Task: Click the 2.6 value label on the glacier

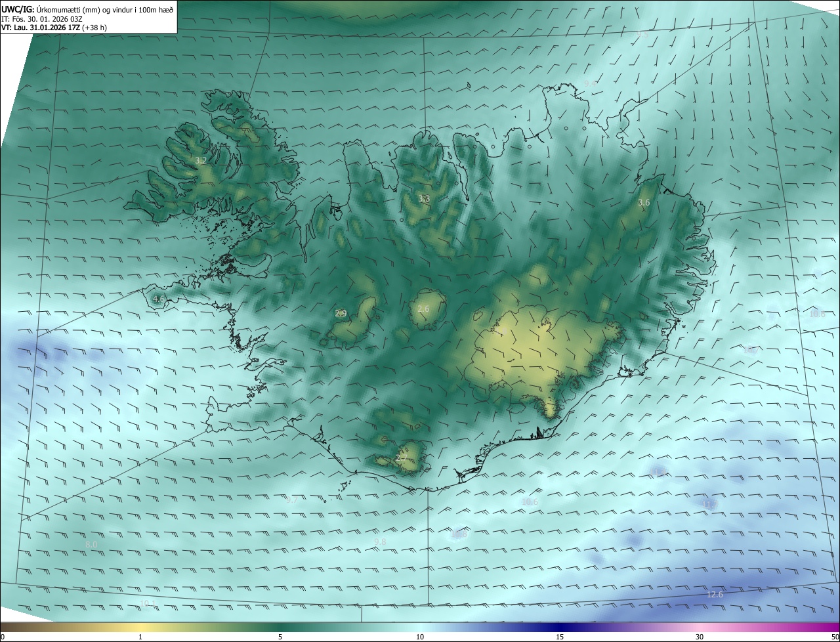Action: click(x=423, y=309)
